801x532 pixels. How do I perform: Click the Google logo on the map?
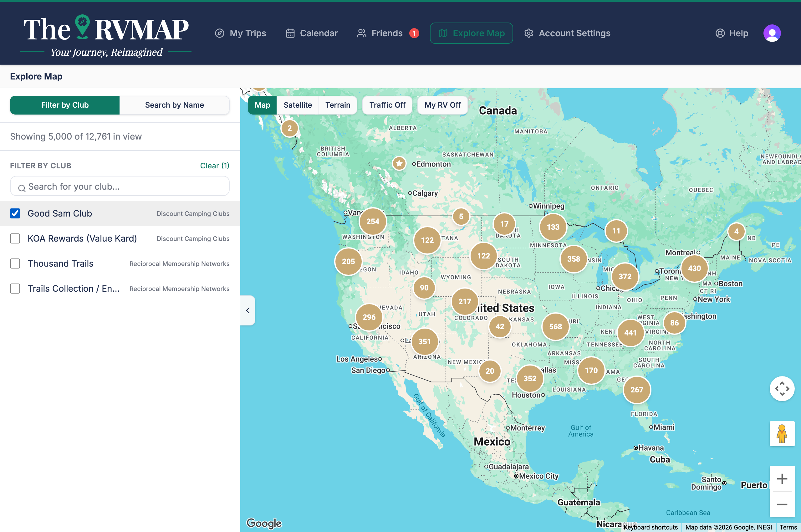pos(264,523)
